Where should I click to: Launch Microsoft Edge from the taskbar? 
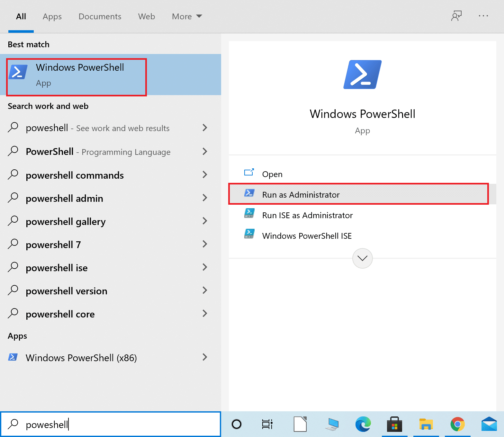tap(363, 424)
